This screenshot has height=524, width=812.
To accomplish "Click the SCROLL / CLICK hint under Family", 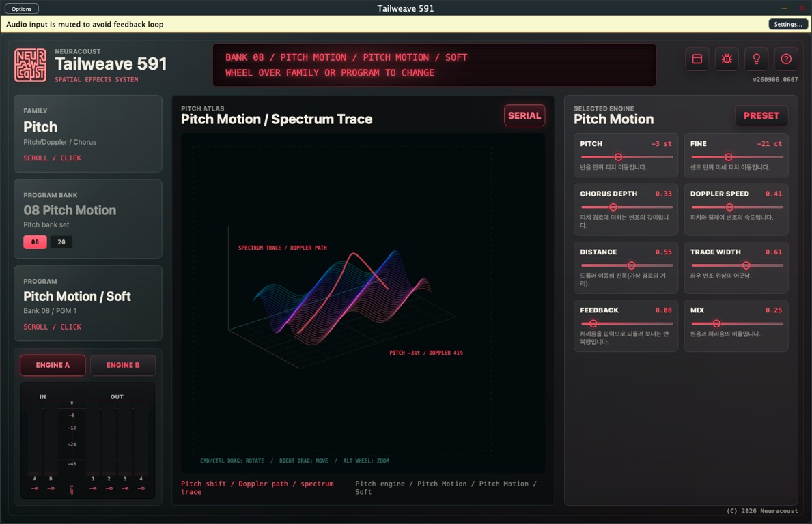I will click(x=52, y=158).
